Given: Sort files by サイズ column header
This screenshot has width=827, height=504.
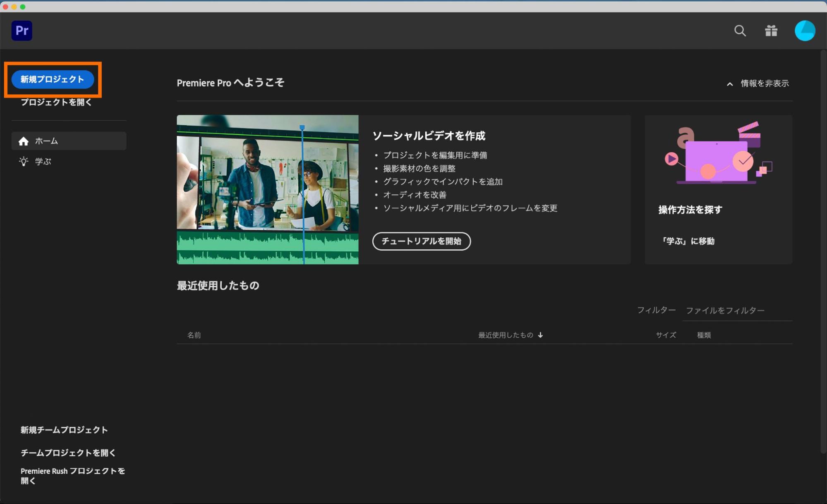Looking at the screenshot, I should (666, 335).
